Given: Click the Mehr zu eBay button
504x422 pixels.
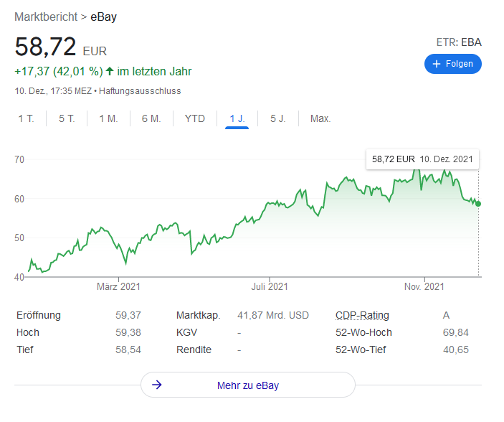Looking at the screenshot, I should point(248,385).
